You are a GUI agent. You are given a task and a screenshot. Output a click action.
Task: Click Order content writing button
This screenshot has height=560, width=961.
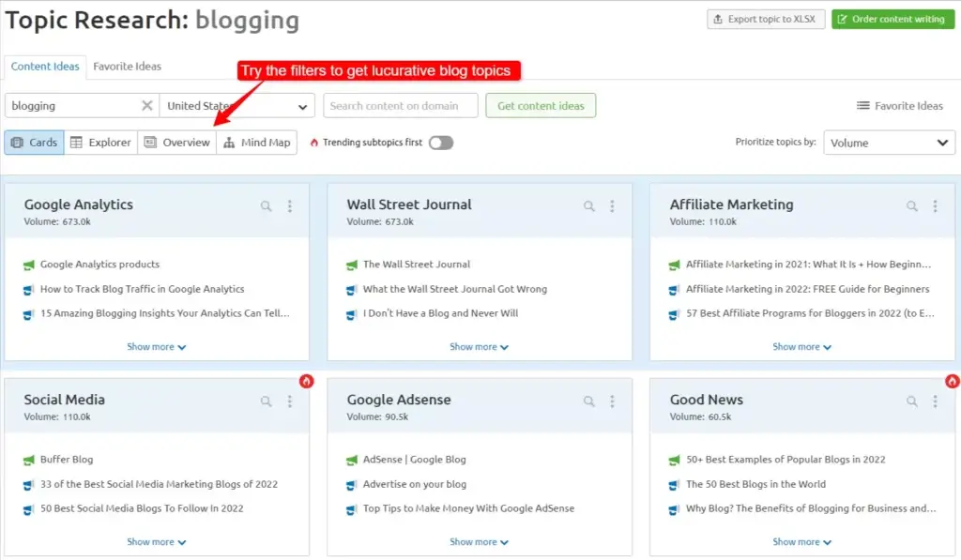[x=893, y=19]
